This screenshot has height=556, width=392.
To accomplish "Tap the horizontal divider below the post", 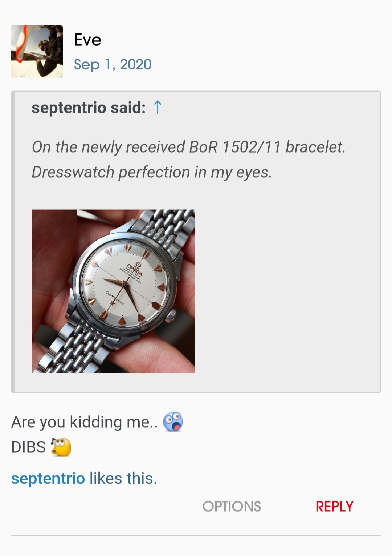I will click(196, 535).
